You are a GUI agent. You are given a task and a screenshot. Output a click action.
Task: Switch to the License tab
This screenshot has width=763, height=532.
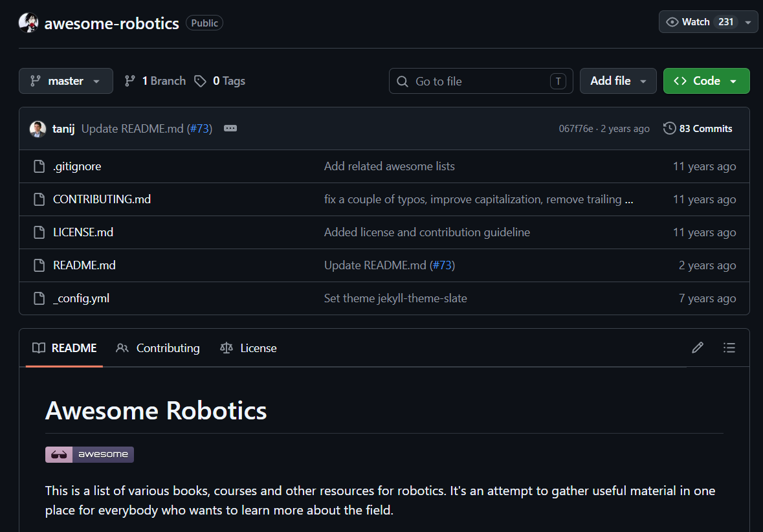[x=248, y=348]
